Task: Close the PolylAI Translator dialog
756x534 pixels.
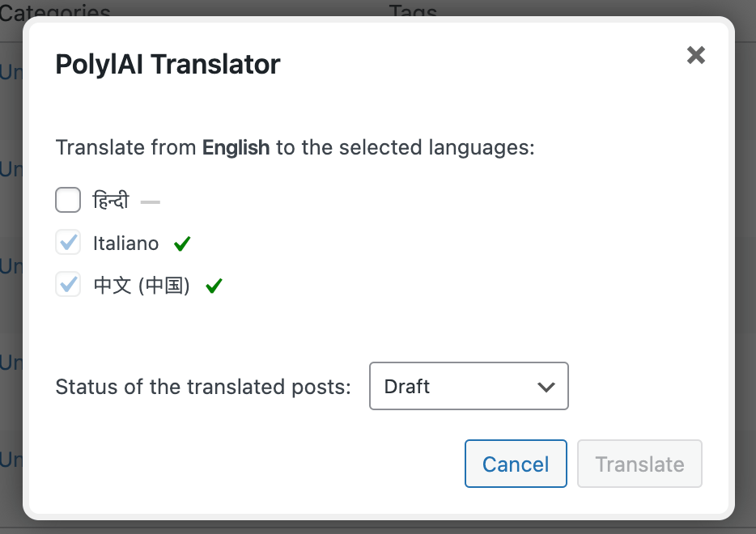Action: 696,55
